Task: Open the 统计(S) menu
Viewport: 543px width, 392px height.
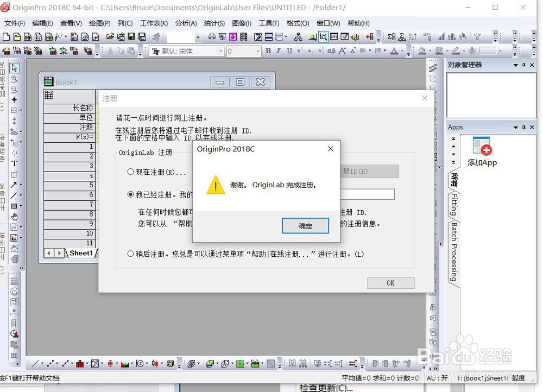Action: point(214,23)
